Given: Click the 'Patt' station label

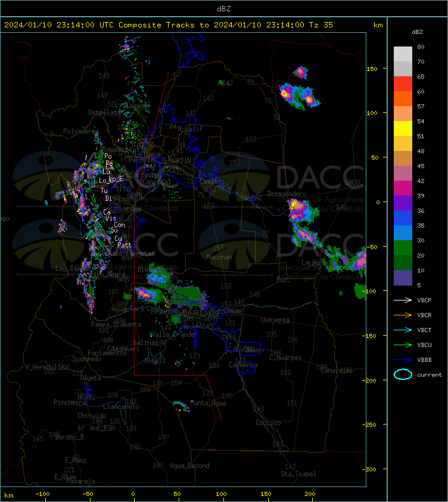Looking at the screenshot, I should 125,245.
